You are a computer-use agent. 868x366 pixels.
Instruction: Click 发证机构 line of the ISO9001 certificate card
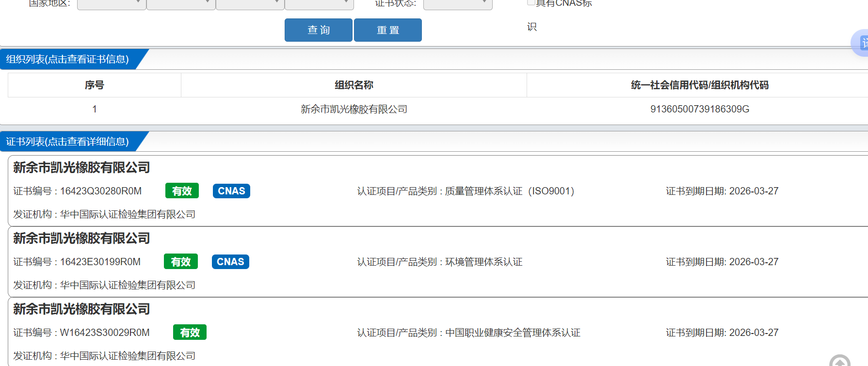(x=104, y=214)
